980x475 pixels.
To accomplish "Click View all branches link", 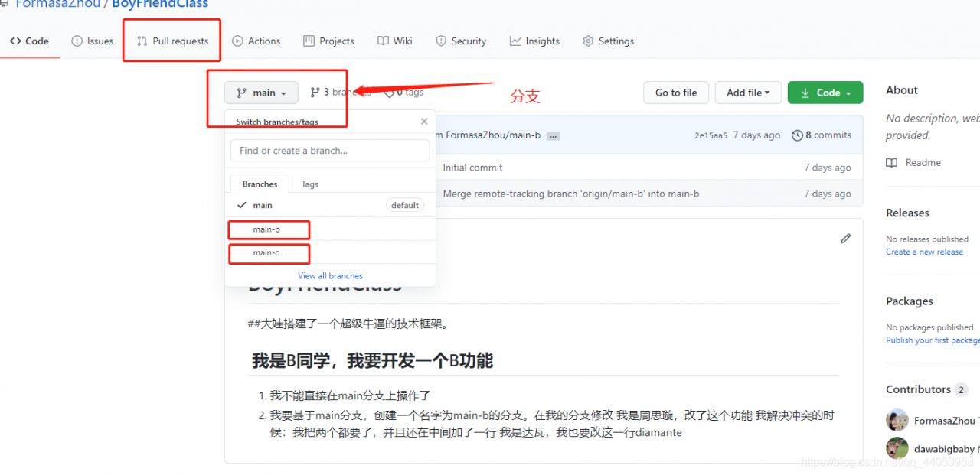I will point(330,276).
